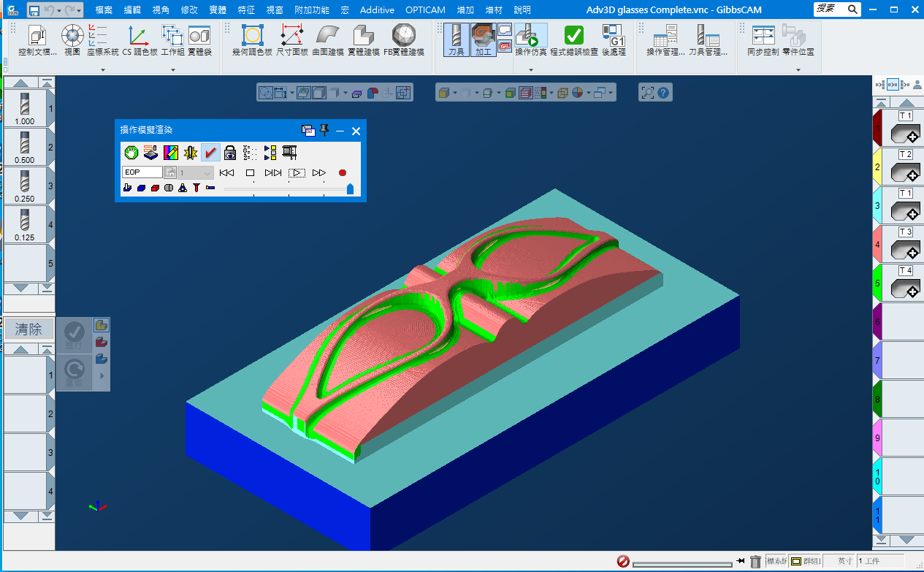Click the 程式錯誤檢查 green checkmark icon

(x=574, y=39)
